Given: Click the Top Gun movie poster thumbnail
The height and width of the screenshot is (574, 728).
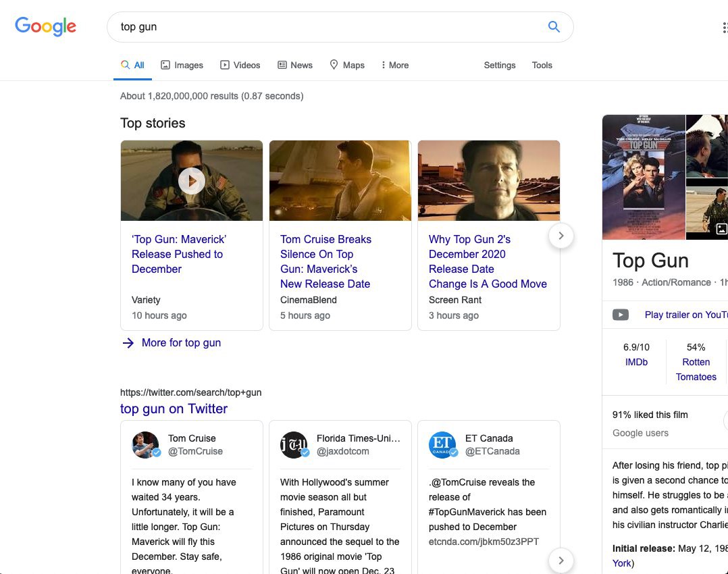Looking at the screenshot, I should (644, 177).
